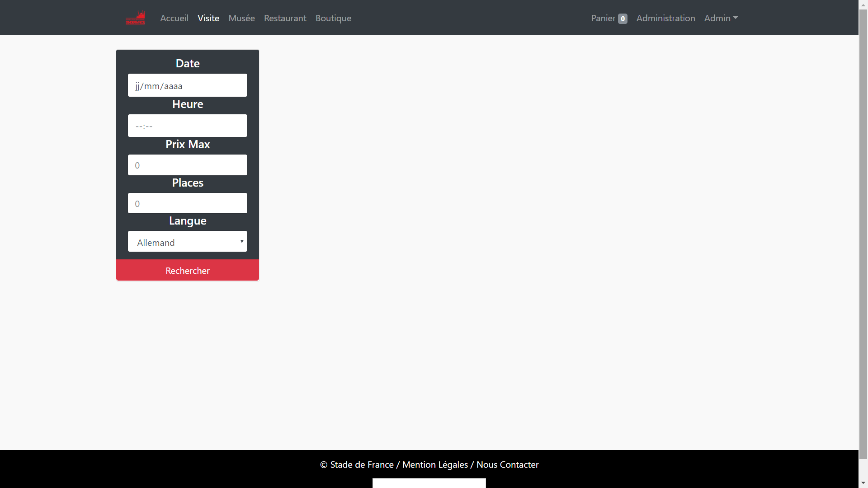Go to the Visite tab
This screenshot has height=488, width=868.
[x=208, y=18]
